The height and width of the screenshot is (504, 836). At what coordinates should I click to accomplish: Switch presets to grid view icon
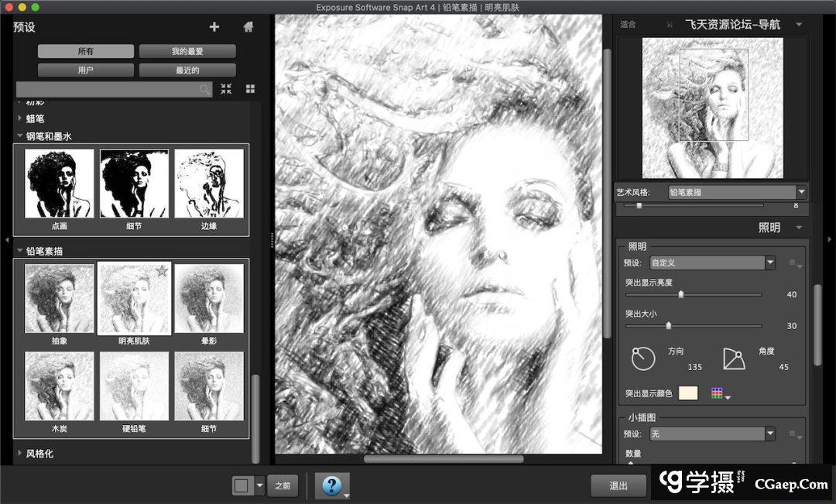pos(250,89)
